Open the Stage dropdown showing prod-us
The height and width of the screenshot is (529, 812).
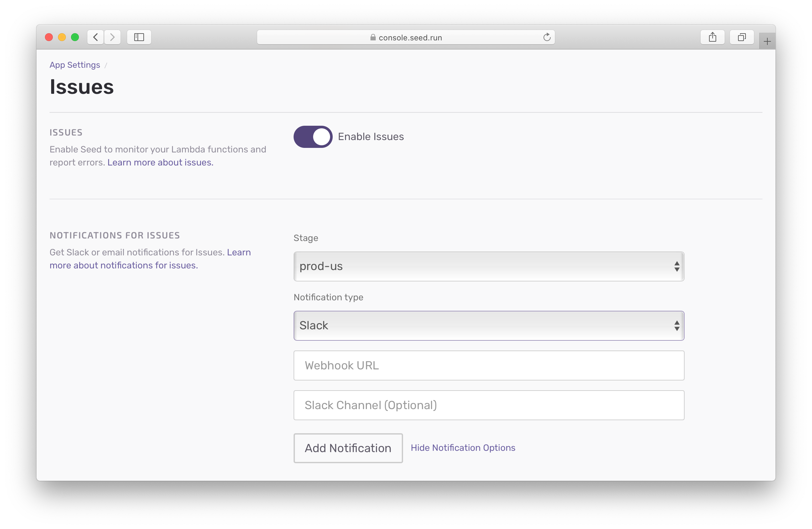488,266
